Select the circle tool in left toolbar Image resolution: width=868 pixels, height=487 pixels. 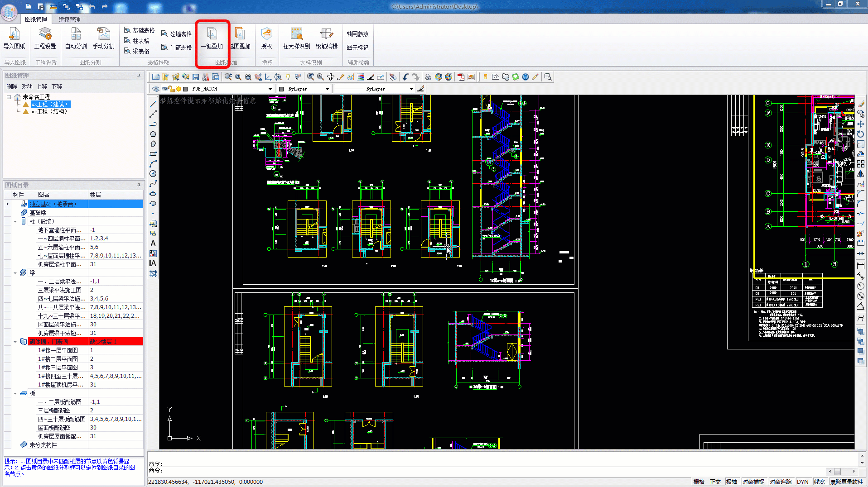pos(153,174)
